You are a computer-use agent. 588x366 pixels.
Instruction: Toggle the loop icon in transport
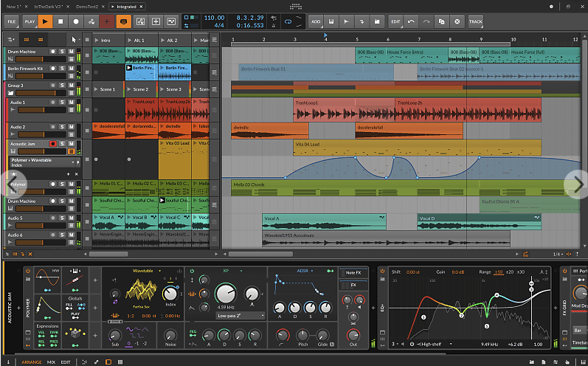click(288, 21)
